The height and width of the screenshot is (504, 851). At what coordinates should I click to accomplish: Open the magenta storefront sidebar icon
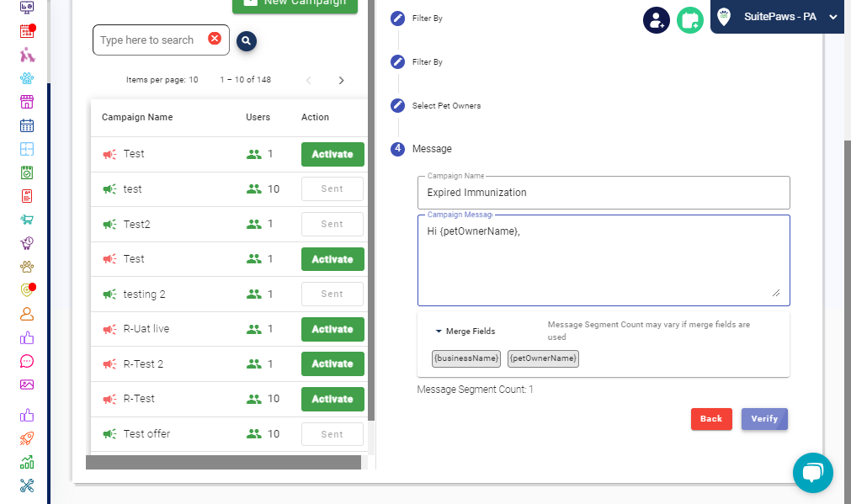[x=27, y=102]
